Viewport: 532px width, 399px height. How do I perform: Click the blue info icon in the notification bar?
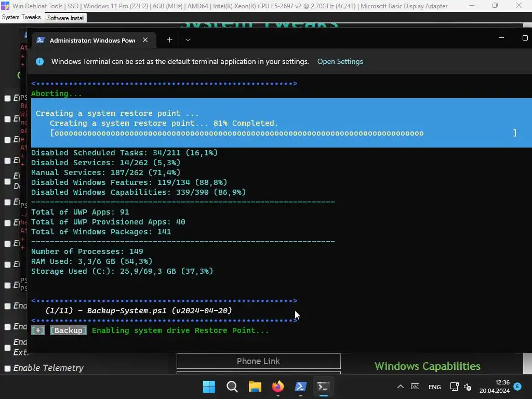pos(39,61)
